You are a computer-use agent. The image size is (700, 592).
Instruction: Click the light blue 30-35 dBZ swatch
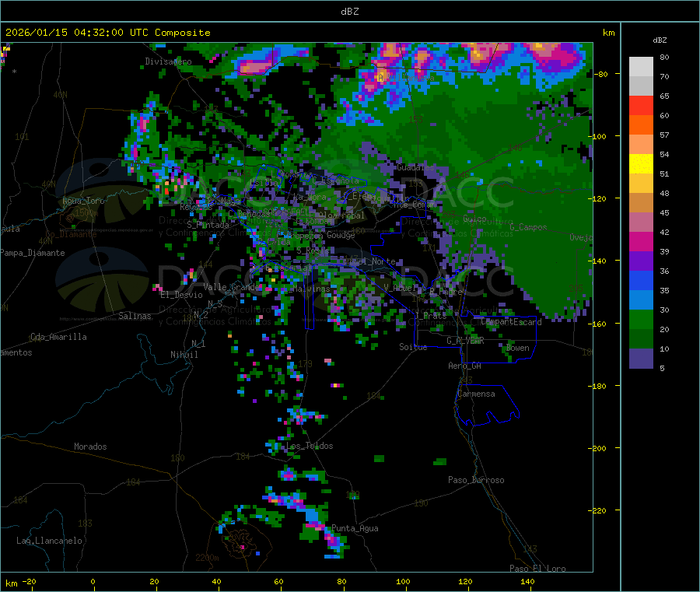[x=641, y=300]
